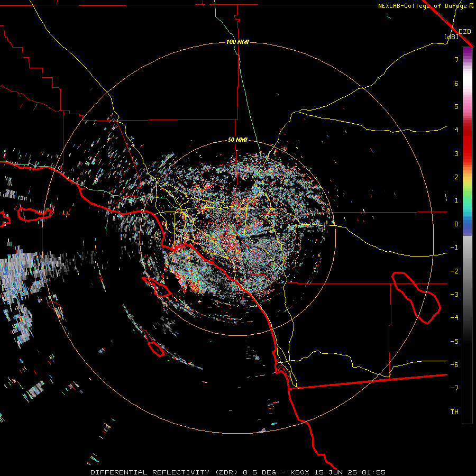This screenshot has height=476, width=476.
Task: Click the 01:55 timestamp
Action: click(x=373, y=472)
